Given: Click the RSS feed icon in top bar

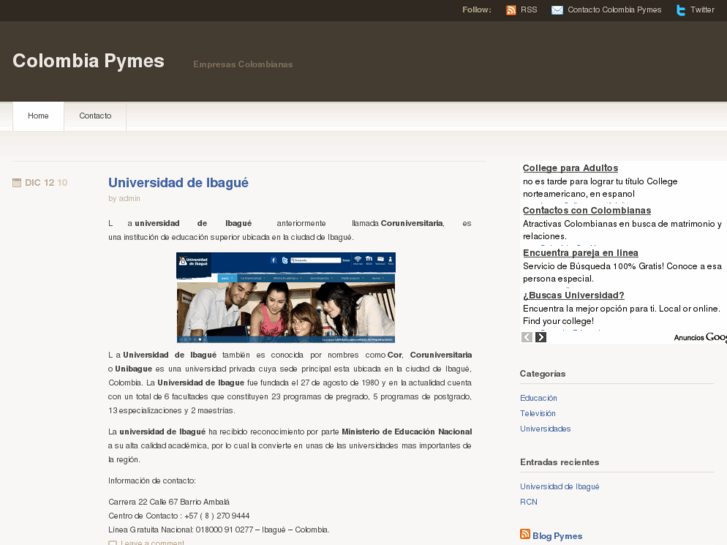Looking at the screenshot, I should [510, 10].
